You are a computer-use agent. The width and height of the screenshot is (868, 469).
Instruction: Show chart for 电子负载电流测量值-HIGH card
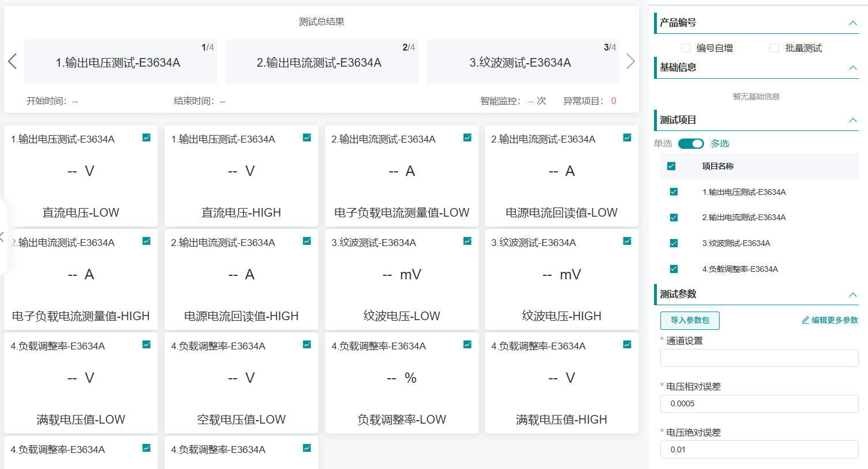click(x=147, y=241)
